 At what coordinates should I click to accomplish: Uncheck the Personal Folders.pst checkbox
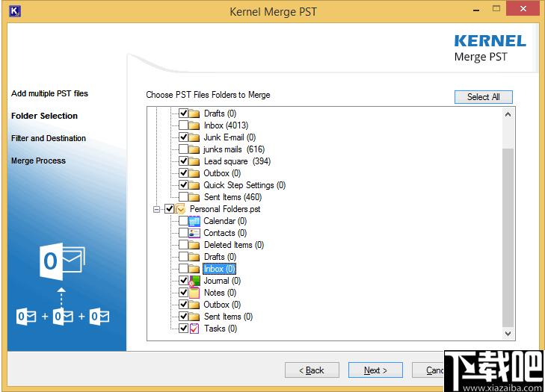(x=169, y=209)
